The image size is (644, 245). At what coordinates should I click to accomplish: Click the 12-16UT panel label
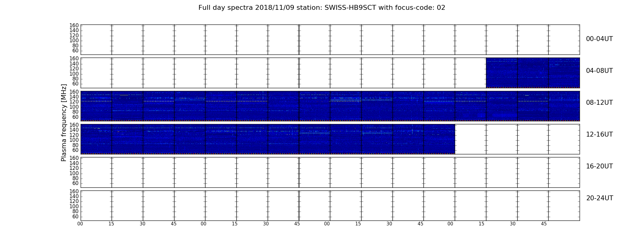(599, 134)
